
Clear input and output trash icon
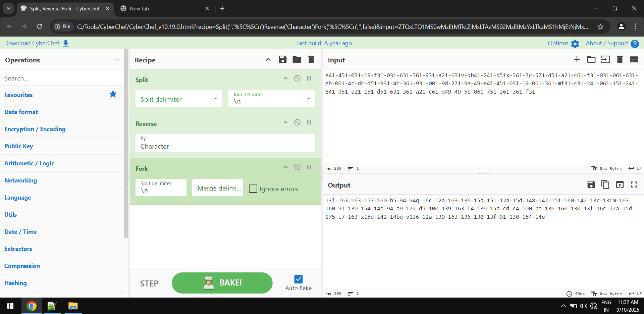coord(620,60)
